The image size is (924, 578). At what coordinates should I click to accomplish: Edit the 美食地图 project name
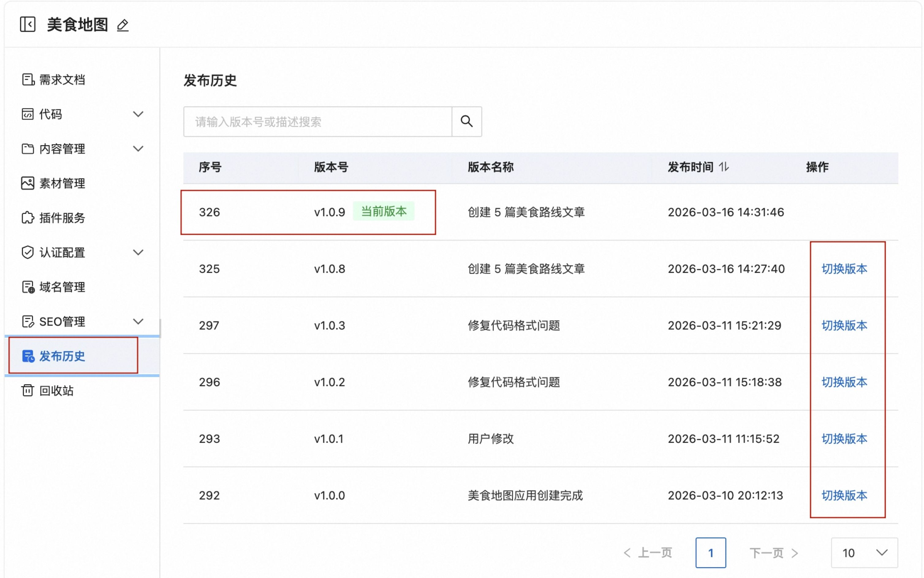(x=122, y=25)
